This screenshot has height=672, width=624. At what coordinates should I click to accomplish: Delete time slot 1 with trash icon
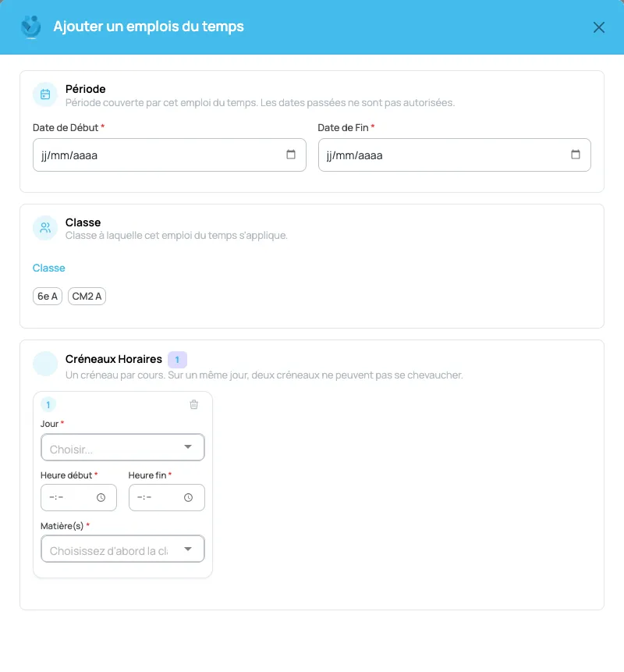click(x=194, y=404)
